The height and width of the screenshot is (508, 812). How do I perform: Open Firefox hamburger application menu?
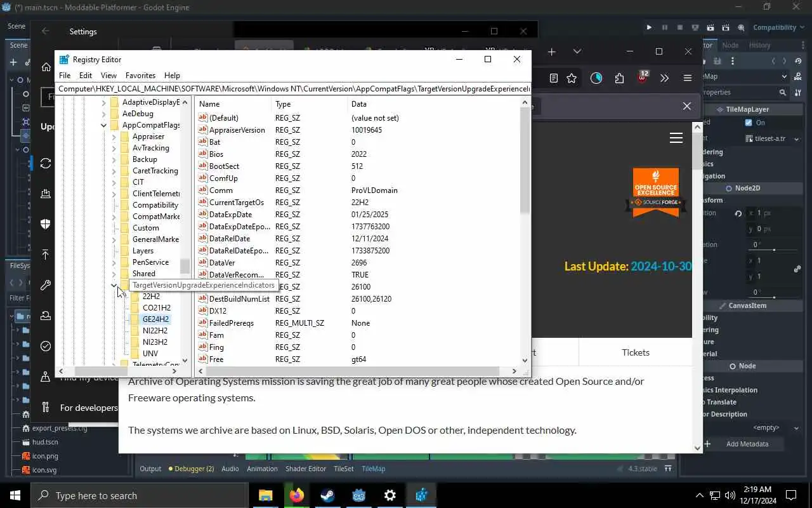point(687,78)
